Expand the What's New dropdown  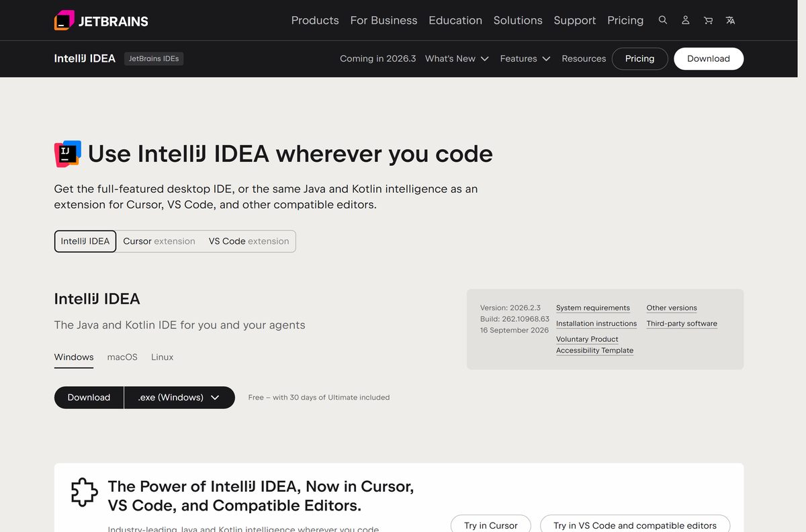(x=457, y=58)
